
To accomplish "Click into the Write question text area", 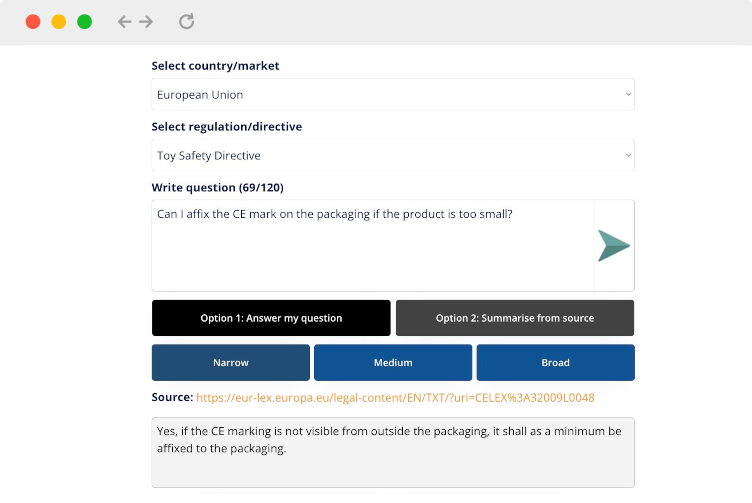I will (x=373, y=246).
